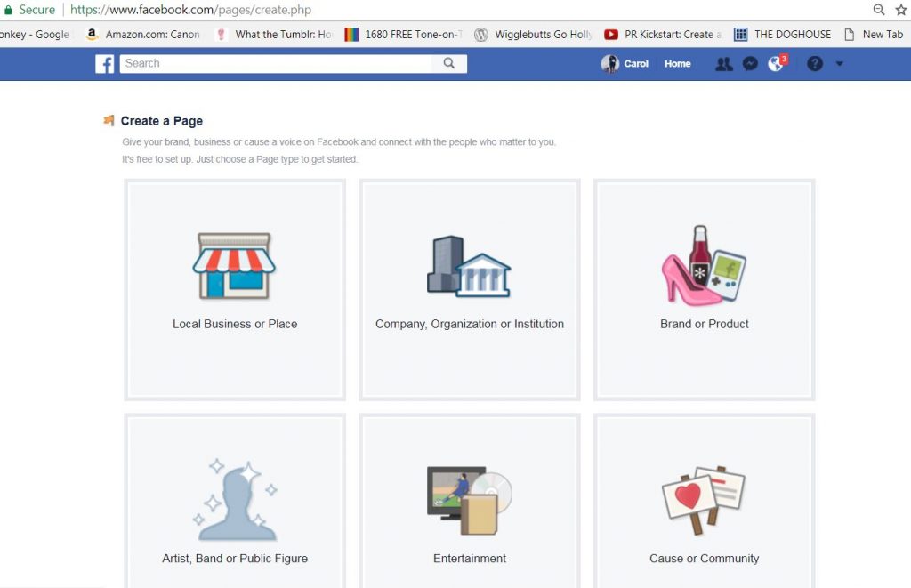The width and height of the screenshot is (911, 588).
Task: Click the Brand or Product icon
Action: (705, 265)
